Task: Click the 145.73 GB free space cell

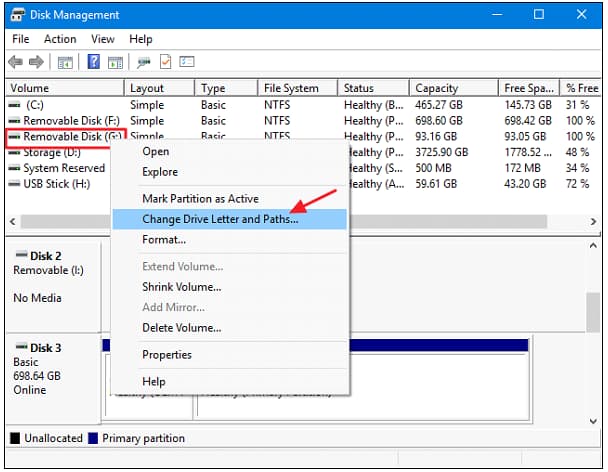Action: tap(528, 105)
